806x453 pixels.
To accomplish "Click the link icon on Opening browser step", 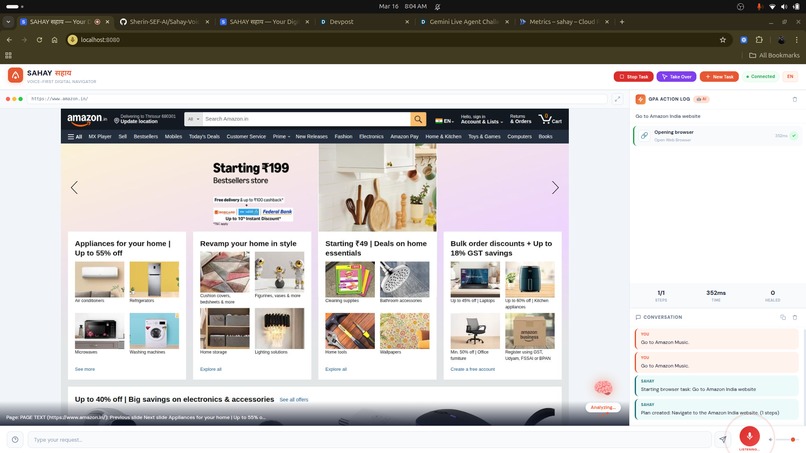I will (644, 136).
